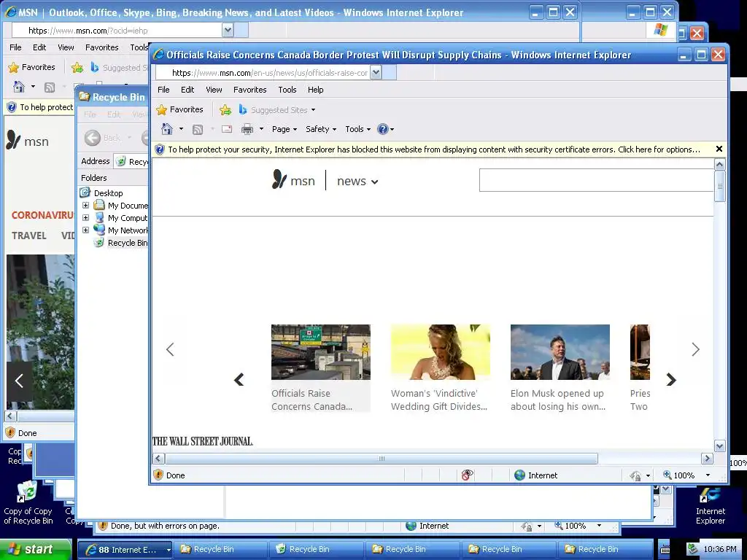Open the File menu in the front IE window

tap(163, 90)
